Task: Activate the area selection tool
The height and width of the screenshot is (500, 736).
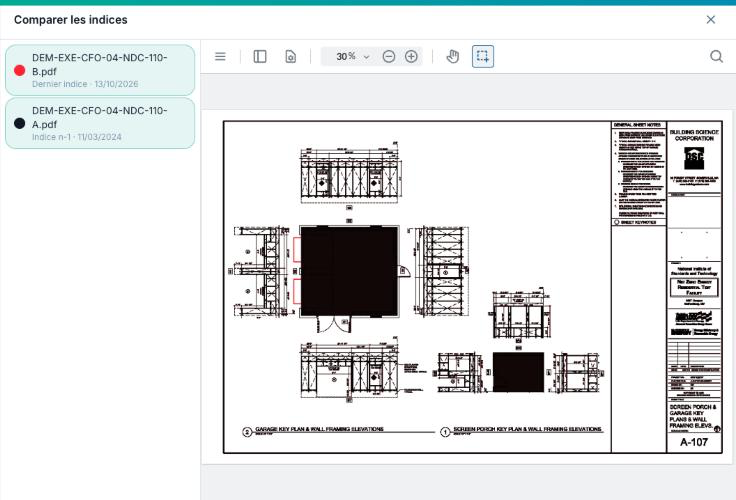Action: 483,56
